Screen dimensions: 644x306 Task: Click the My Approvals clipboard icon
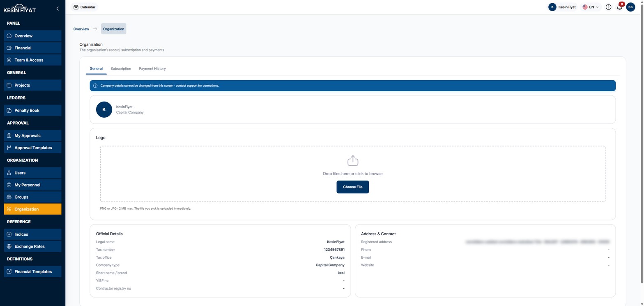(9, 135)
